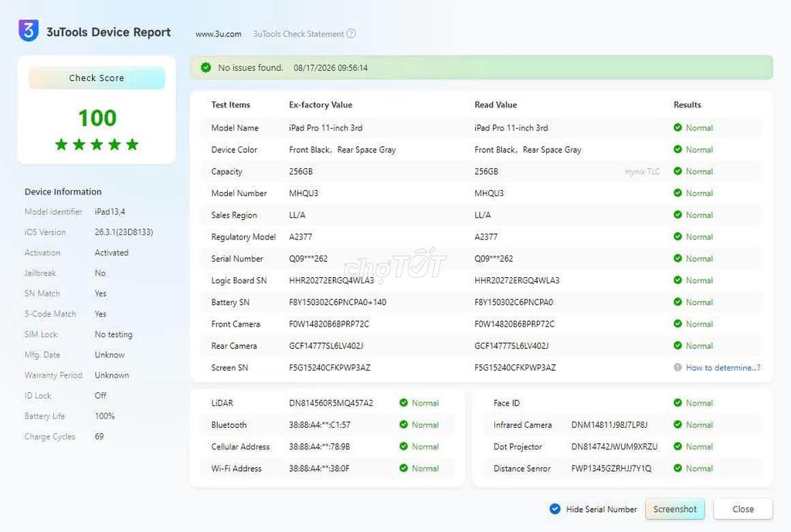Image resolution: width=791 pixels, height=532 pixels.
Task: Click the Dot Projector Normal status icon
Action: tap(677, 446)
